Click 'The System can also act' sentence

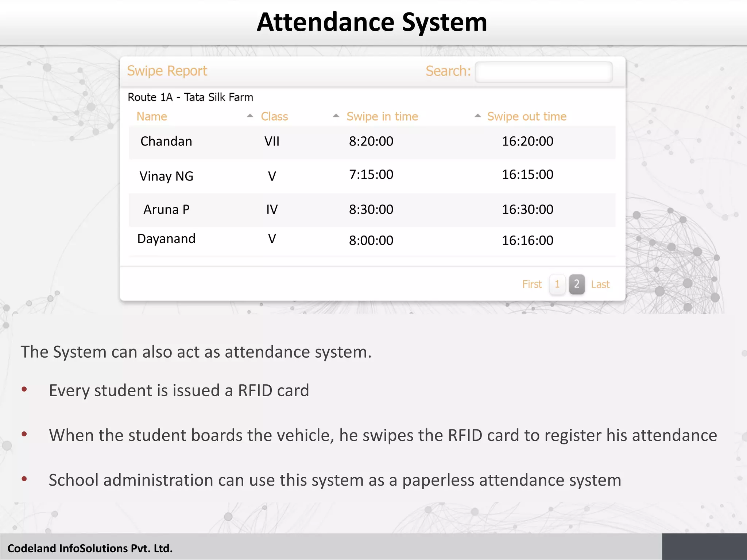point(196,352)
